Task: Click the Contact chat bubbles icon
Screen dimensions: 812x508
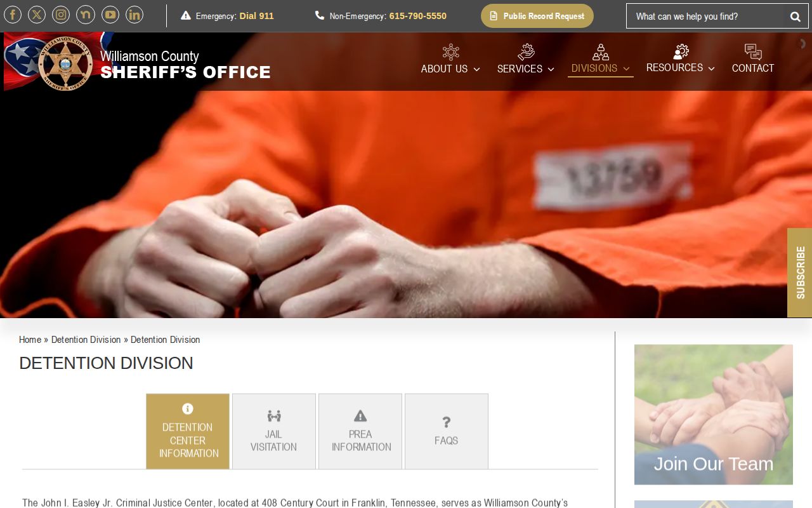Action: pos(753,52)
